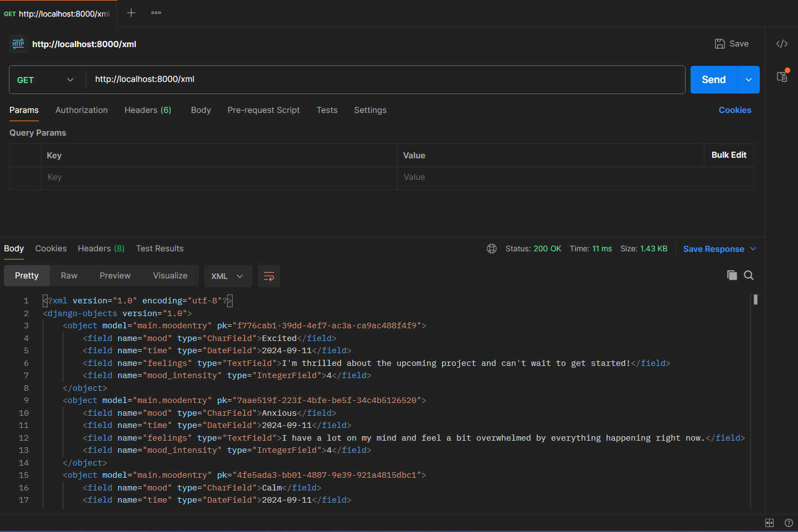
Task: Open a new request tab with plus icon
Action: [x=131, y=13]
